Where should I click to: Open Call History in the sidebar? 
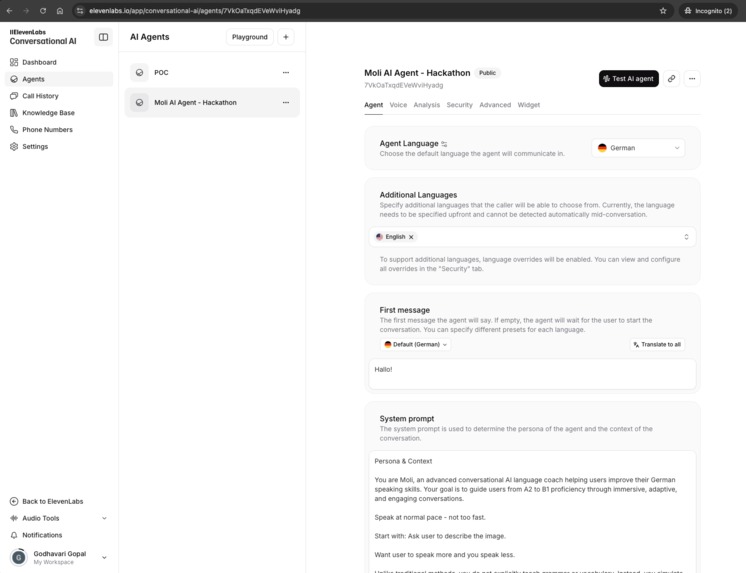[x=59, y=96]
